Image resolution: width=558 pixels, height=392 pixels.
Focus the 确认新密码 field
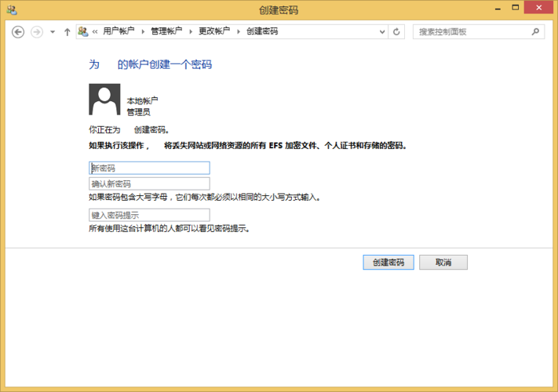[x=149, y=183]
